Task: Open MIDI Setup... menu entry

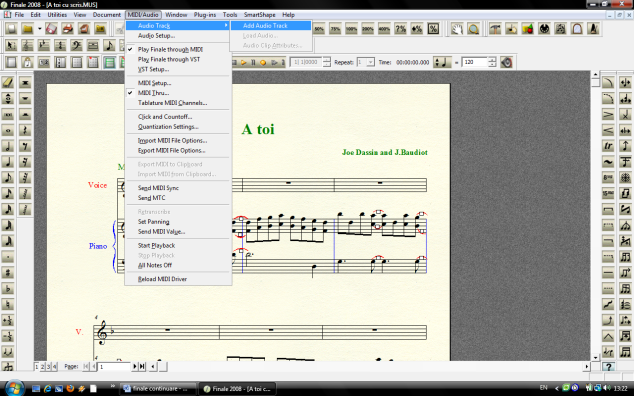Action: pos(178,83)
